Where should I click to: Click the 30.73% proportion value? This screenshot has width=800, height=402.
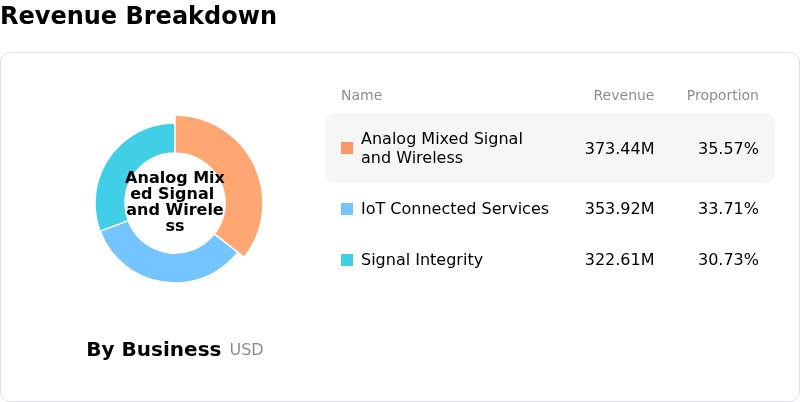point(728,260)
